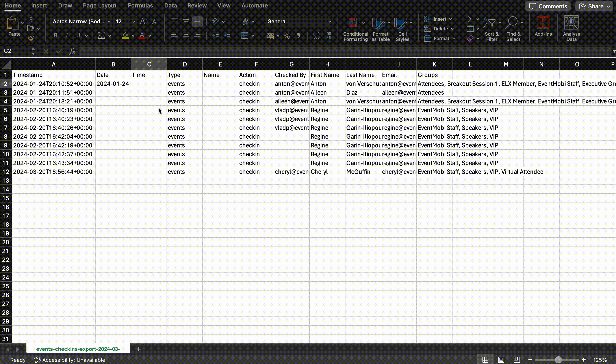Open the Formulas ribbon tab
The width and height of the screenshot is (616, 364).
140,6
